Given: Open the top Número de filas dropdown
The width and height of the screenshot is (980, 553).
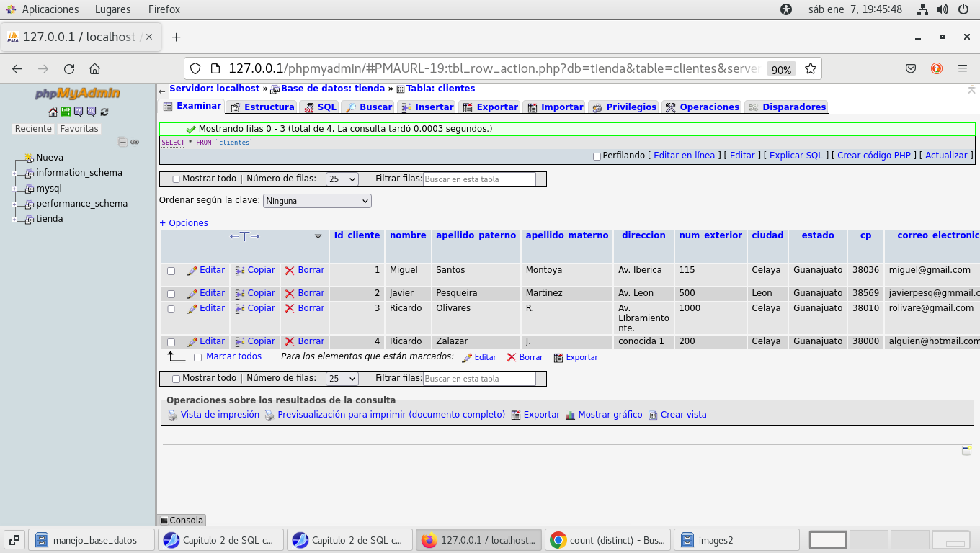Looking at the screenshot, I should click(x=342, y=179).
